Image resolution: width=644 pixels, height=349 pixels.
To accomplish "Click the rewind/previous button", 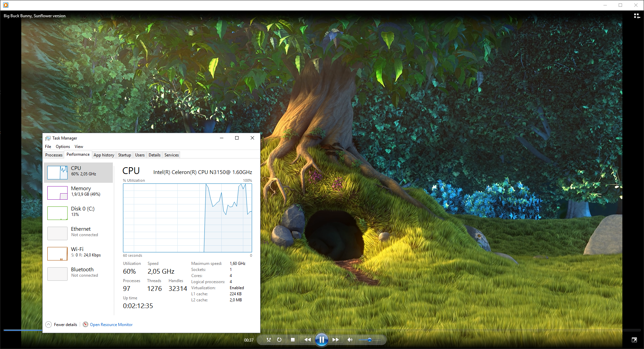I will pos(307,340).
